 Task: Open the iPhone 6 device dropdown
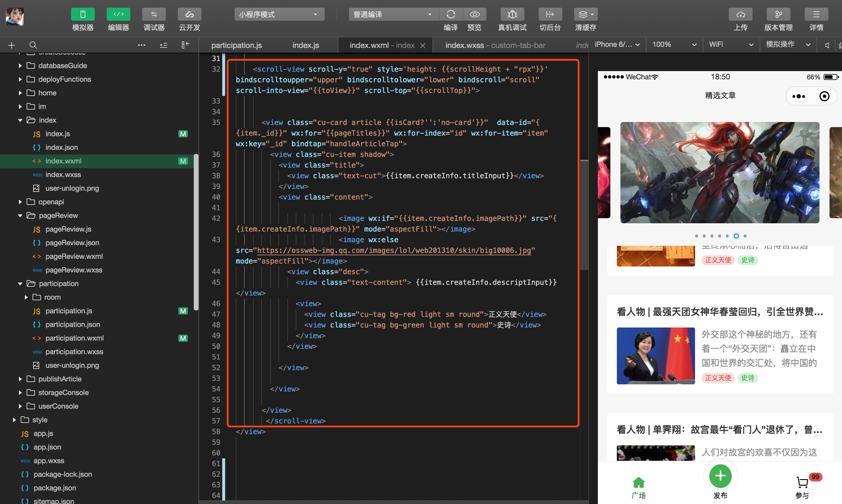click(617, 44)
